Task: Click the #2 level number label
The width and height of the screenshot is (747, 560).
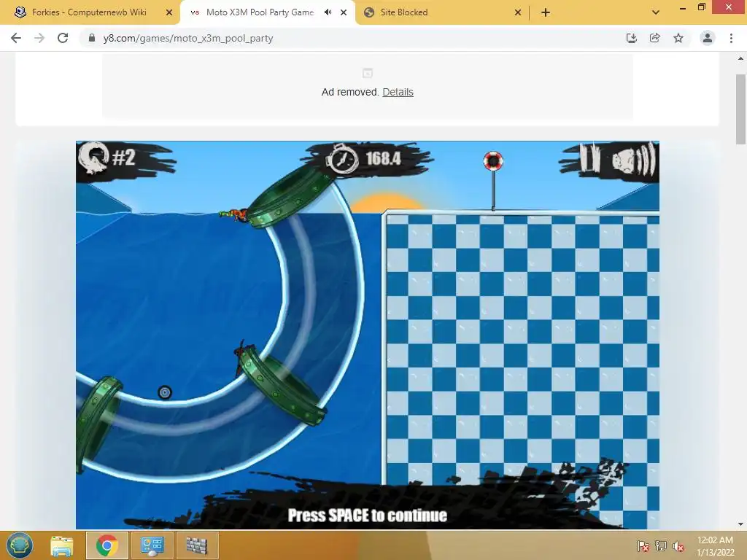Action: [x=124, y=157]
